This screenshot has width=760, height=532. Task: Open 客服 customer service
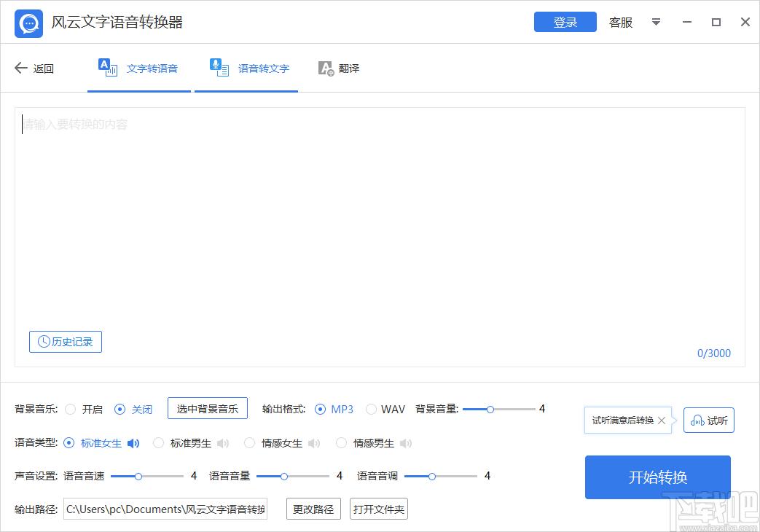pos(621,23)
